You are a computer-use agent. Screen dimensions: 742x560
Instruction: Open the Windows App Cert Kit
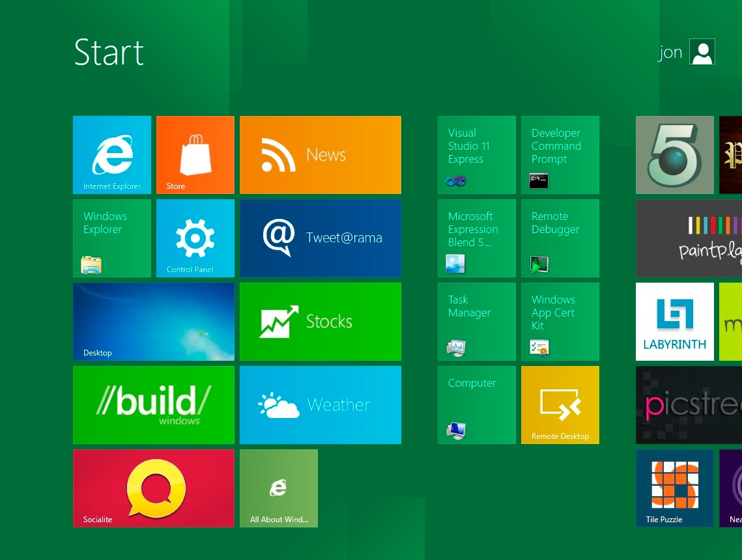(560, 321)
